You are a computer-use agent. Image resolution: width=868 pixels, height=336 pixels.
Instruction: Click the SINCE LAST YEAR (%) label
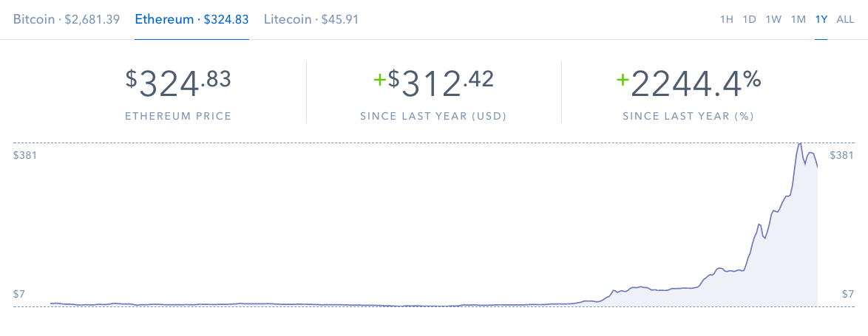click(688, 116)
